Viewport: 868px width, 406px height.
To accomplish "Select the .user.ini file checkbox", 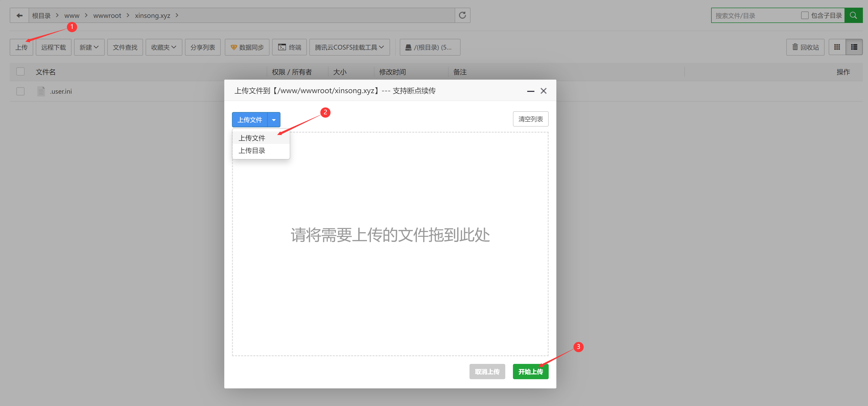I will [x=20, y=91].
